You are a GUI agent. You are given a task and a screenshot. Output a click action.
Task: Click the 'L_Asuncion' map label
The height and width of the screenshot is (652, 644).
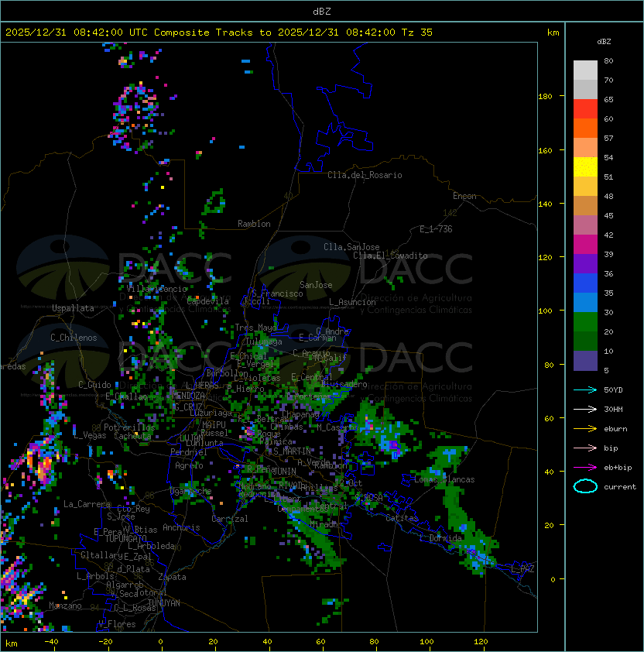[352, 302]
